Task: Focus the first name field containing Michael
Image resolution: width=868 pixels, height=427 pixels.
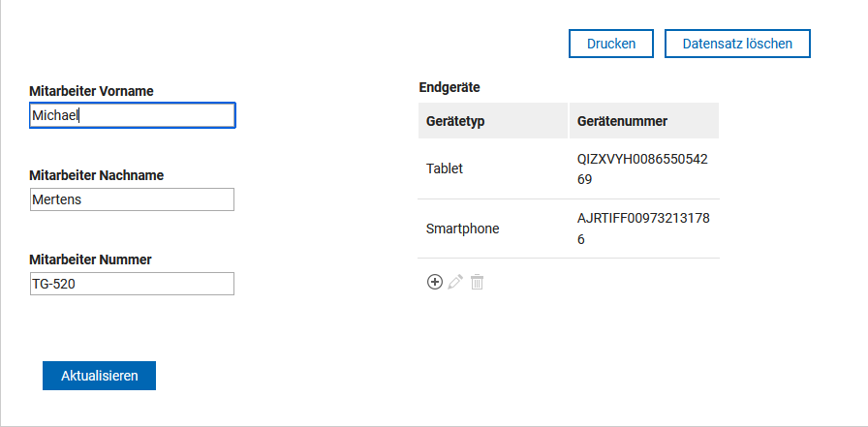Action: point(133,115)
